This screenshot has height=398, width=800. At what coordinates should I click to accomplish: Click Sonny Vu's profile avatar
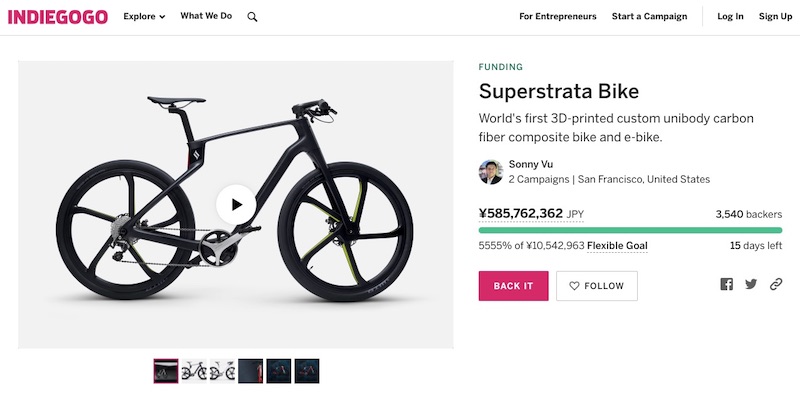coord(491,172)
